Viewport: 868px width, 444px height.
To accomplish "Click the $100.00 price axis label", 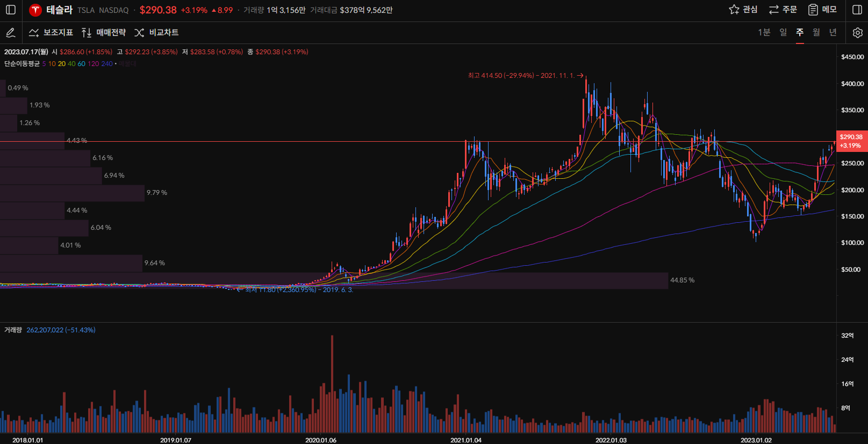I will coord(852,243).
